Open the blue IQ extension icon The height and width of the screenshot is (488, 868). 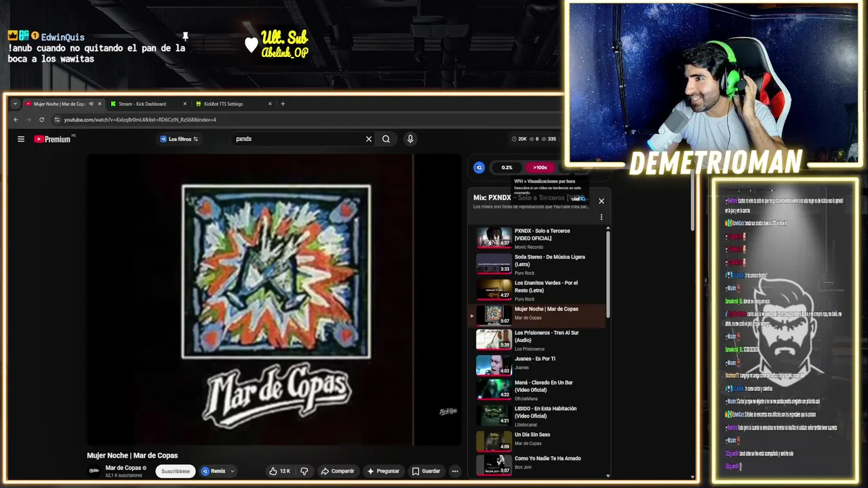479,167
